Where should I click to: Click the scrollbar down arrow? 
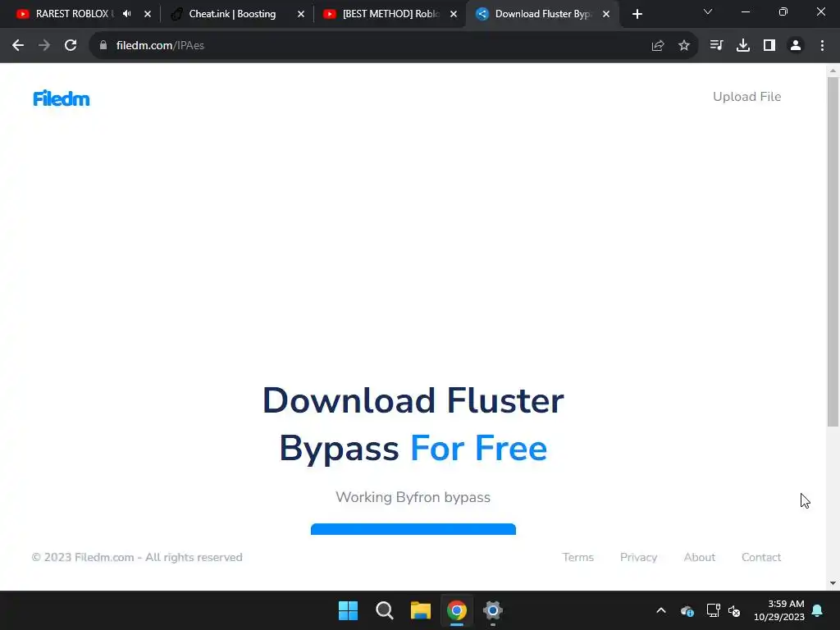(833, 583)
